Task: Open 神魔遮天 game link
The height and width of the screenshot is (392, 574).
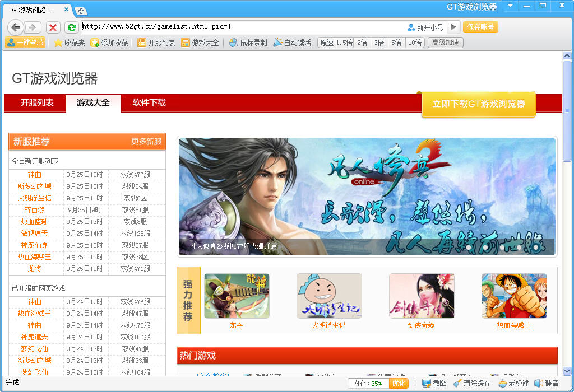Action: 34,337
